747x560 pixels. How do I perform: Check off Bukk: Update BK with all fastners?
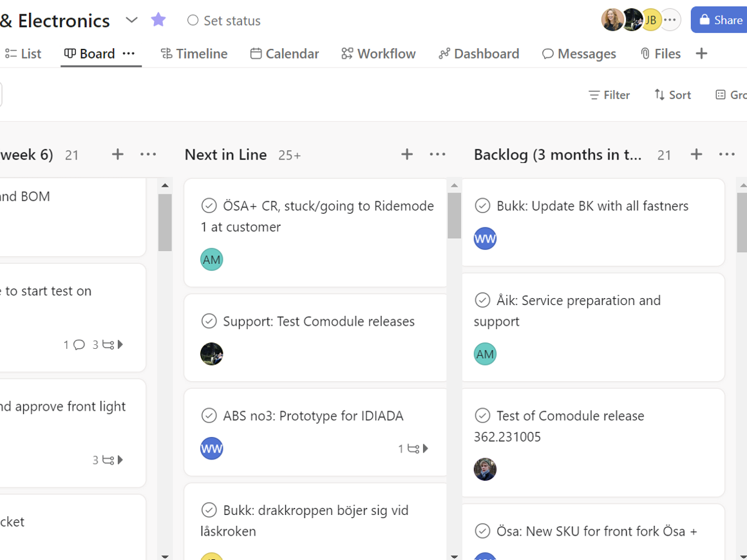(482, 206)
